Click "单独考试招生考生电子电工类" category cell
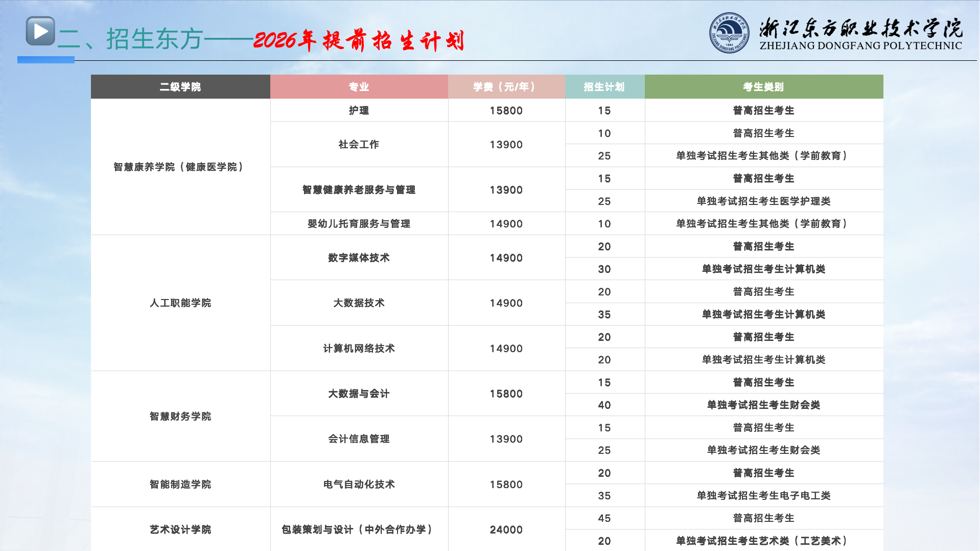 point(764,495)
